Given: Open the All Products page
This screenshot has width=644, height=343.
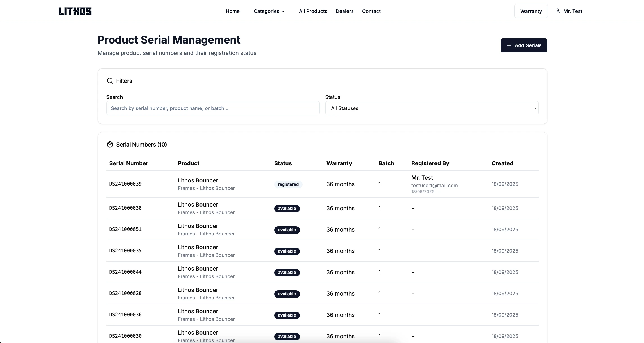Looking at the screenshot, I should point(313,11).
